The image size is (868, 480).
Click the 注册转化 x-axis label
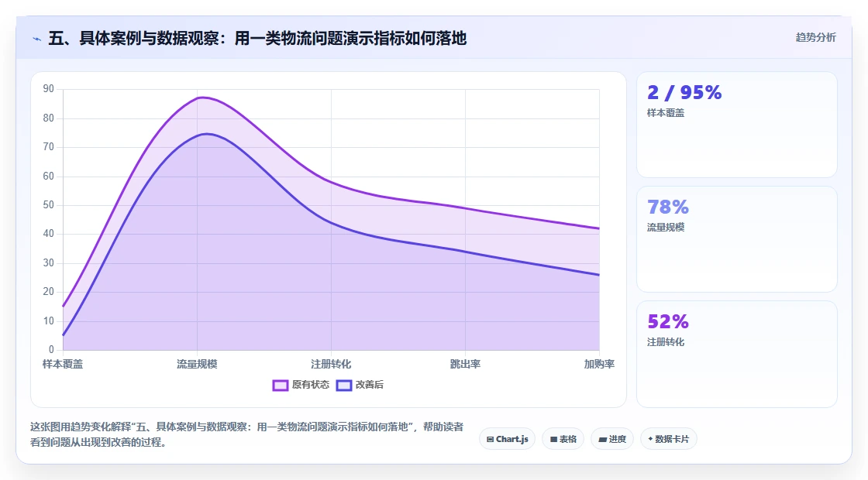331,365
